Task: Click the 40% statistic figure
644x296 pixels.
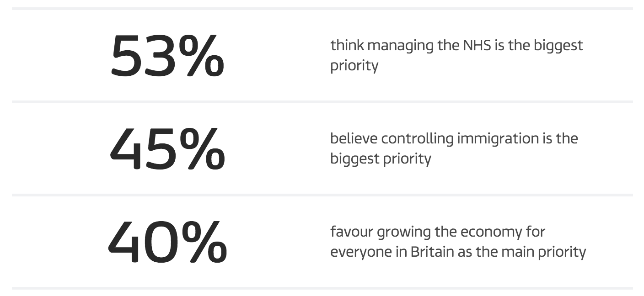Action: (x=167, y=242)
